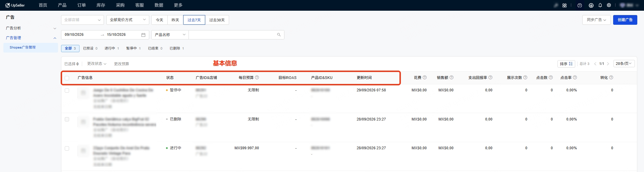Open the notifications bell

pos(600,5)
